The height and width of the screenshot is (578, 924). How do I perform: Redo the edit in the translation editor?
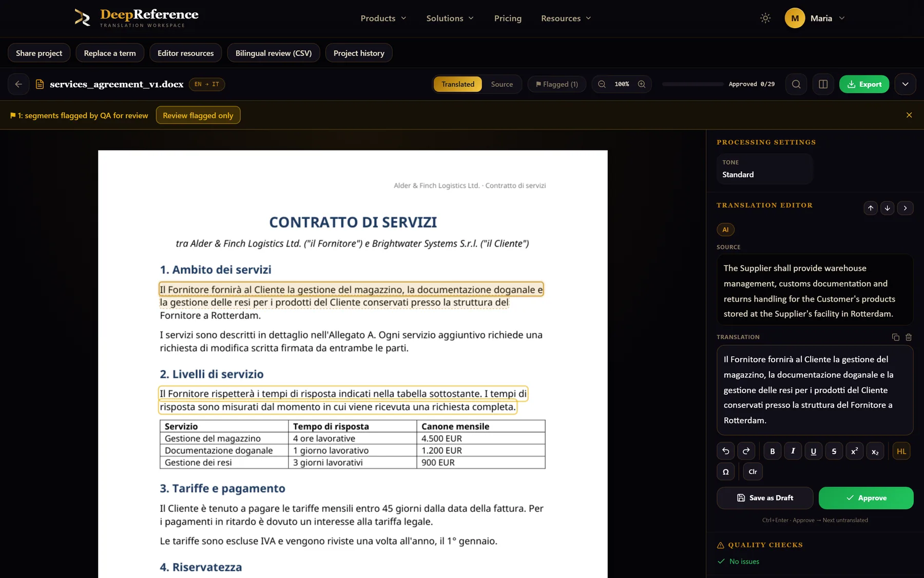click(x=746, y=451)
